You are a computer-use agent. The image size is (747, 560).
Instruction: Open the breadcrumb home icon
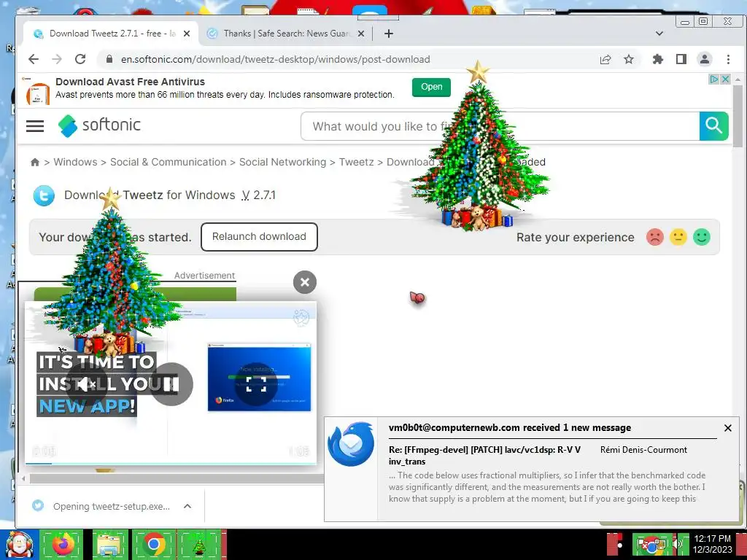coord(35,163)
